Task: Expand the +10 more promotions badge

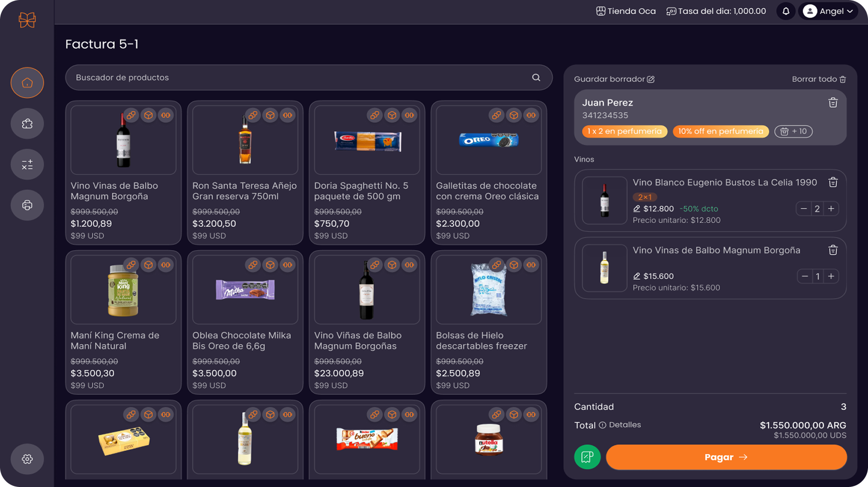Action: [x=793, y=131]
